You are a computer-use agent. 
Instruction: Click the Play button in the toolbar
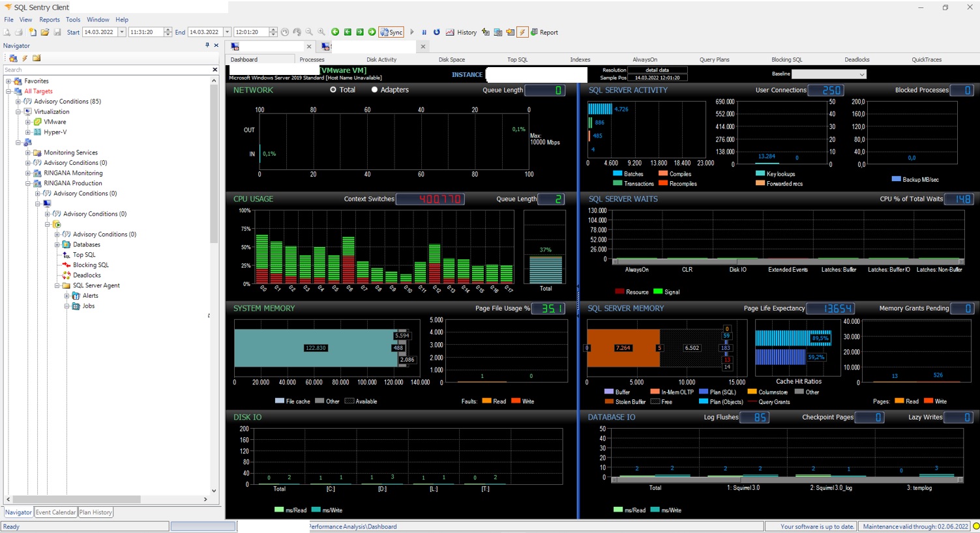[412, 32]
